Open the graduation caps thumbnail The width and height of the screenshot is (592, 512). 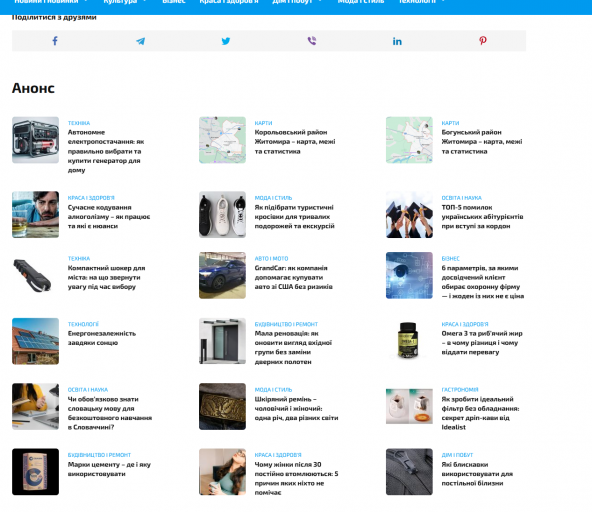tap(409, 214)
